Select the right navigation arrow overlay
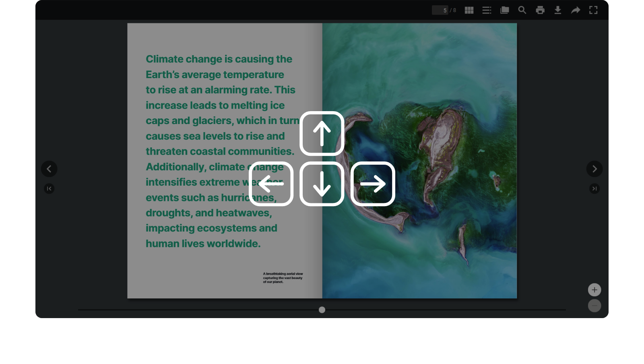The image size is (644, 364). (x=373, y=184)
